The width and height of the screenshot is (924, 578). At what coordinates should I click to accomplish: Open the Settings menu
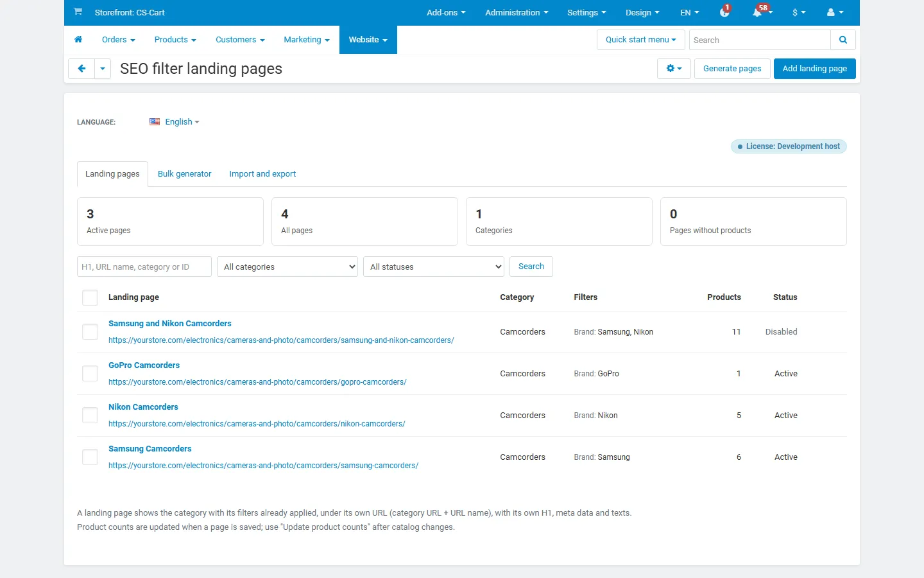586,12
